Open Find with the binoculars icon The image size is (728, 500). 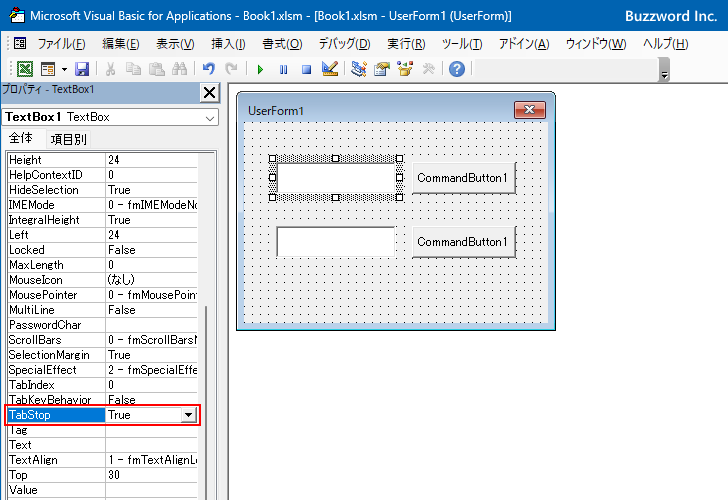[179, 69]
